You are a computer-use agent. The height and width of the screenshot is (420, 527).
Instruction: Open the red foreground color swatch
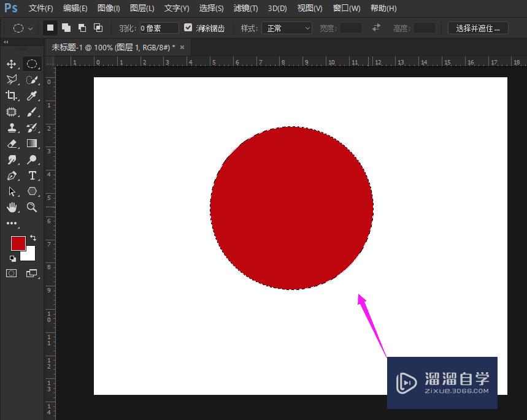pyautogui.click(x=18, y=243)
